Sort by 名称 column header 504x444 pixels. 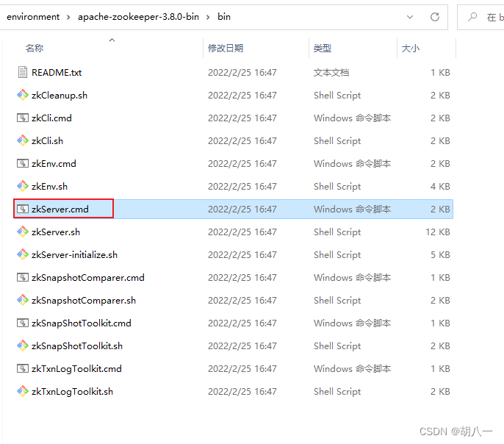[x=35, y=49]
